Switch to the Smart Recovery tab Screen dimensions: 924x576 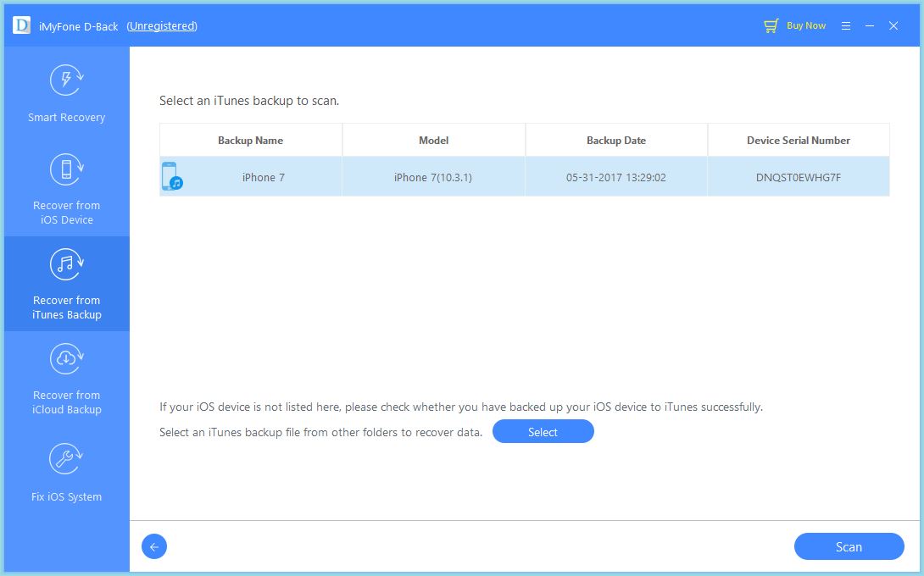click(x=66, y=93)
